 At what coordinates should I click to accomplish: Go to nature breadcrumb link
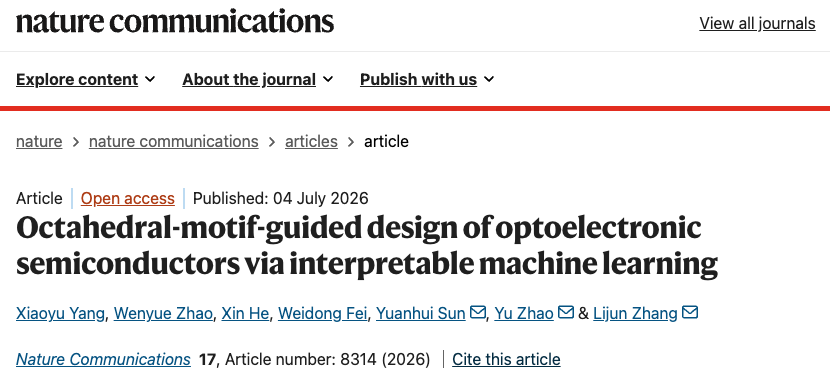coord(39,141)
